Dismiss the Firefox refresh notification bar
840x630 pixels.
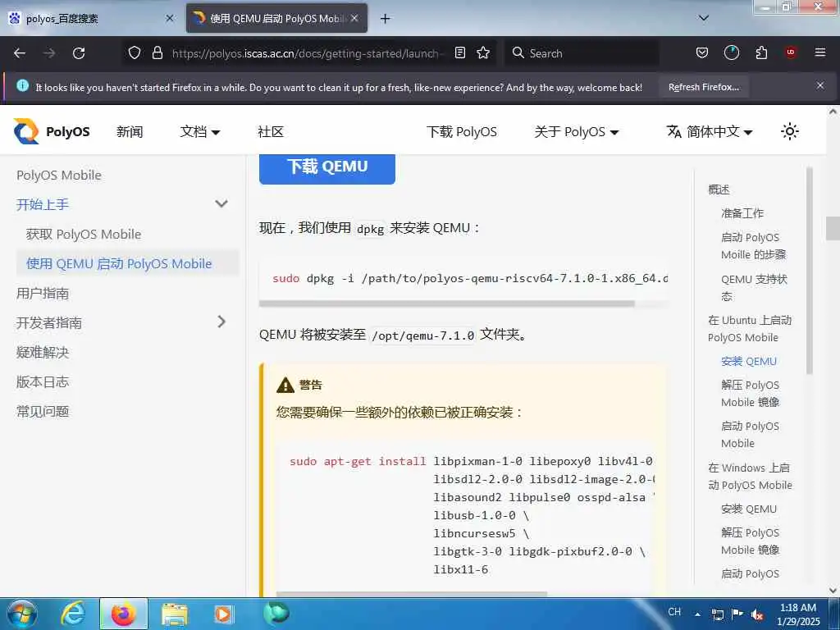pos(819,85)
